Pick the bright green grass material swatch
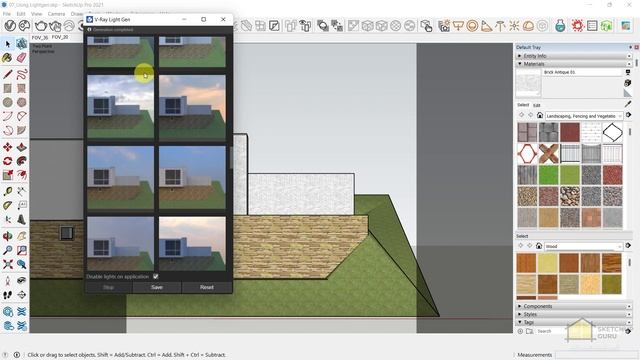 548,175
